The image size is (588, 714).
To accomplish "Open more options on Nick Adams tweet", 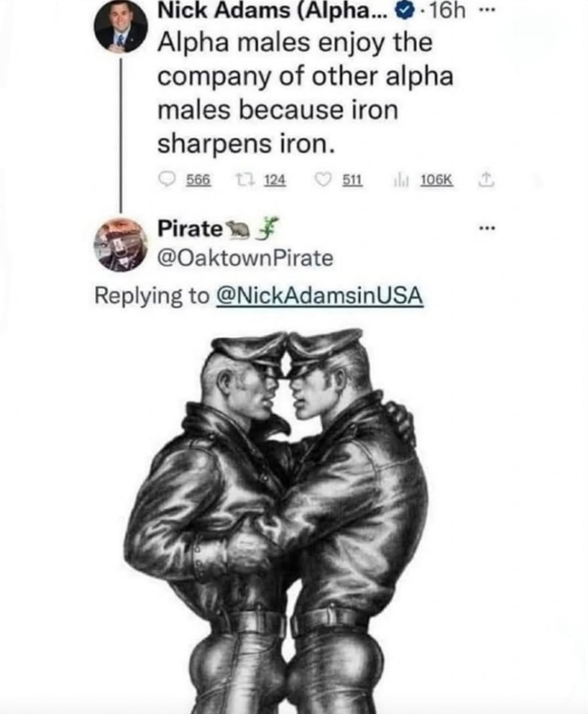I will pos(486,11).
